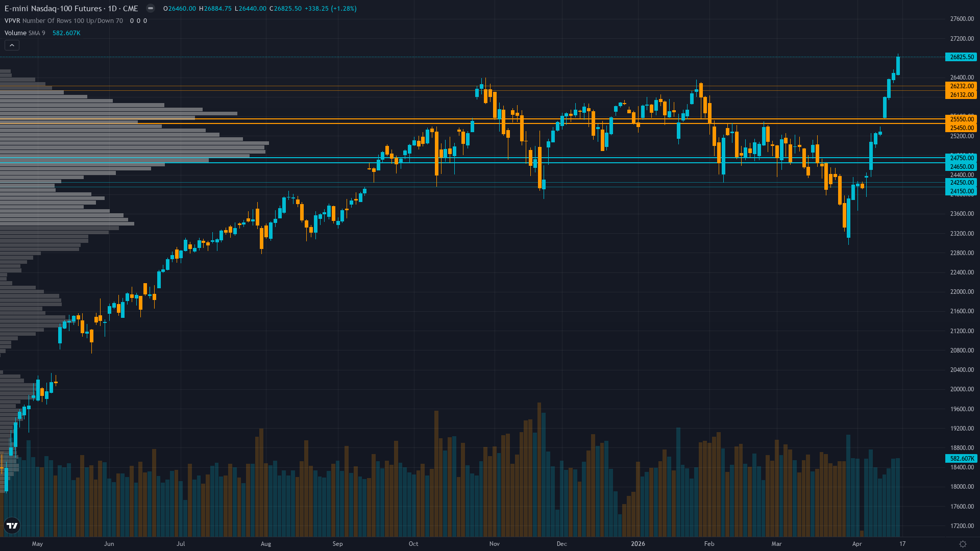This screenshot has width=980, height=551.
Task: Click the 20000.00 price scale tick
Action: (962, 389)
